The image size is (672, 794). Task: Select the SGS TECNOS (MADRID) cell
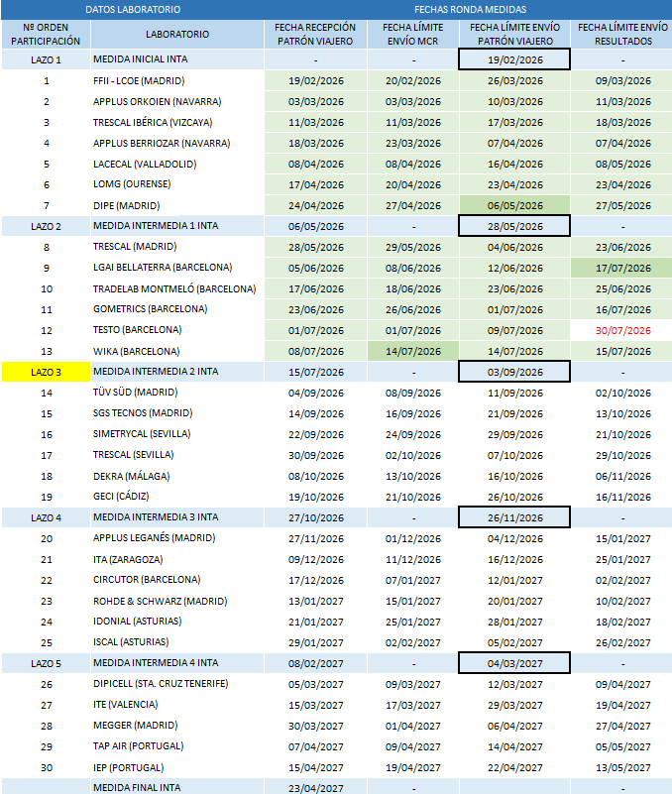(177, 413)
